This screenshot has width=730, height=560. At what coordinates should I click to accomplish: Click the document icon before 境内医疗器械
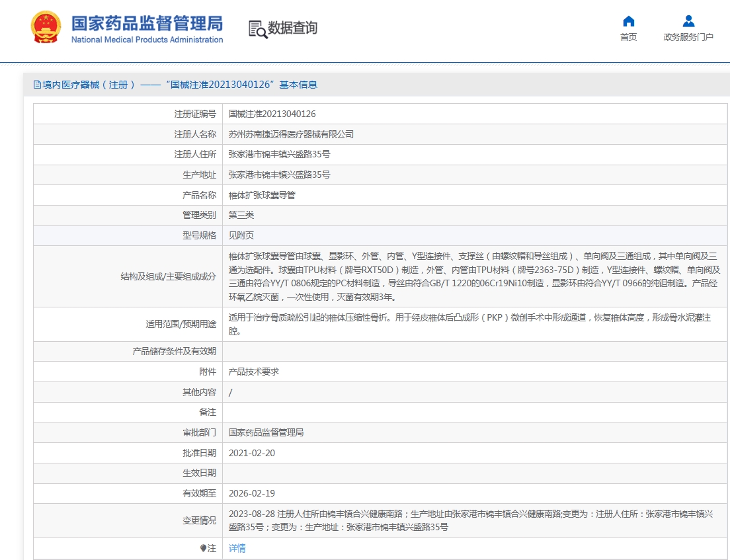[x=37, y=85]
